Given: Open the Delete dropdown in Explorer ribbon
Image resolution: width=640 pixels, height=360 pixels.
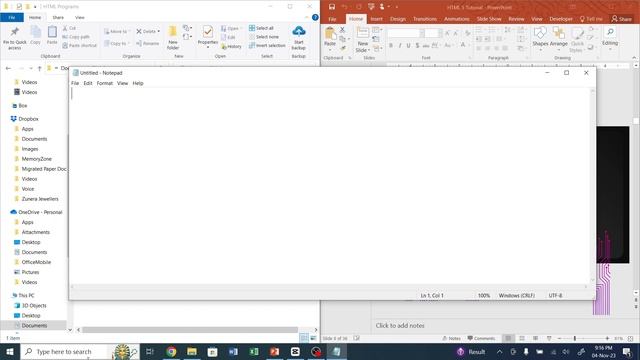Looking at the screenshot, I should coord(148,31).
